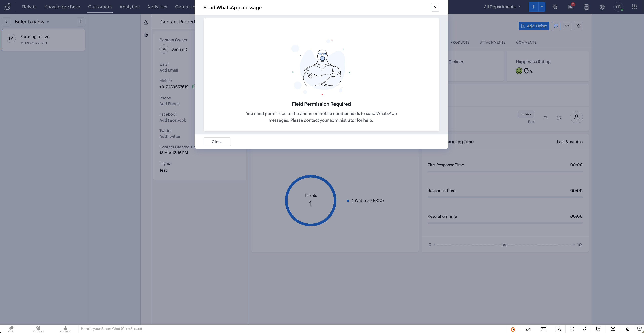Open the clock time-tracking icon
Viewport: 644px width, 333px height.
coord(572,329)
